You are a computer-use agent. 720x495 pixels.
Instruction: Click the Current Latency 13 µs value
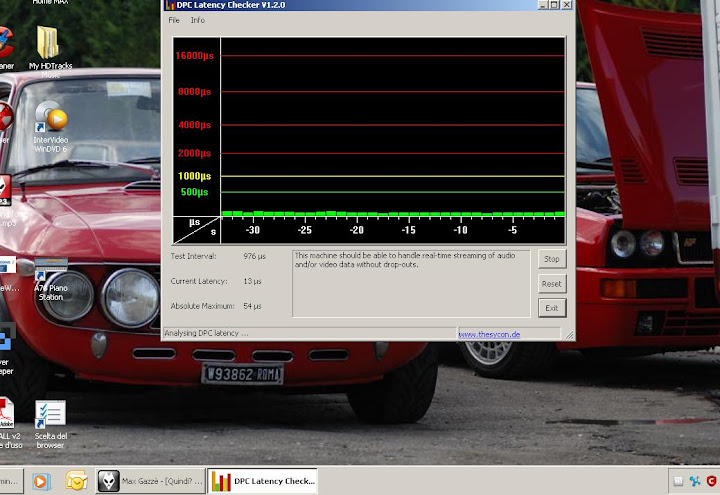point(252,281)
